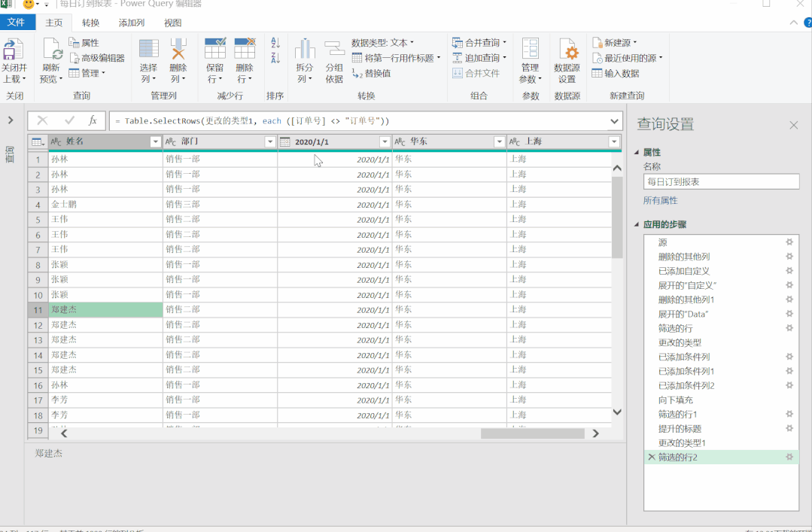Screen dimensions: 812x532
Task: Confirm formula with the checkmark icon
Action: tap(69, 120)
